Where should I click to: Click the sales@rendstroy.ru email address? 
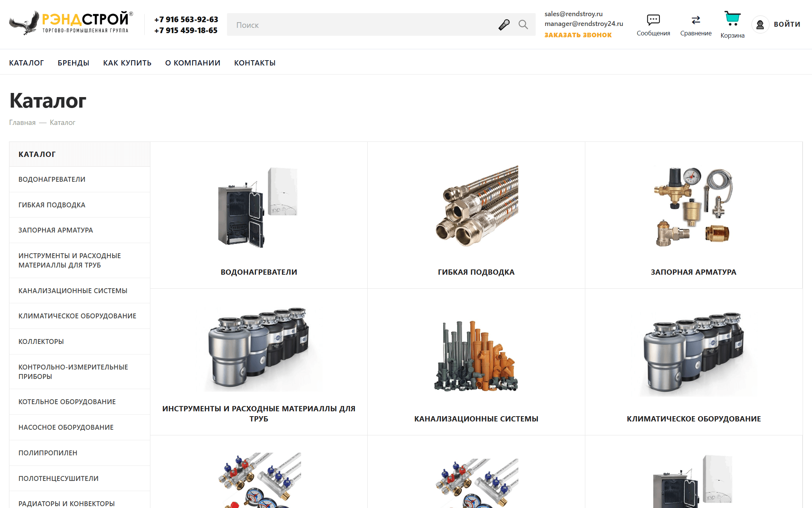(574, 14)
